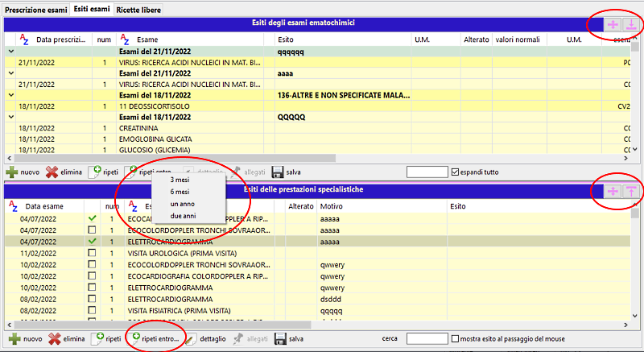Choose un anno from the popup menu
The height and width of the screenshot is (352, 644).
pos(183,204)
